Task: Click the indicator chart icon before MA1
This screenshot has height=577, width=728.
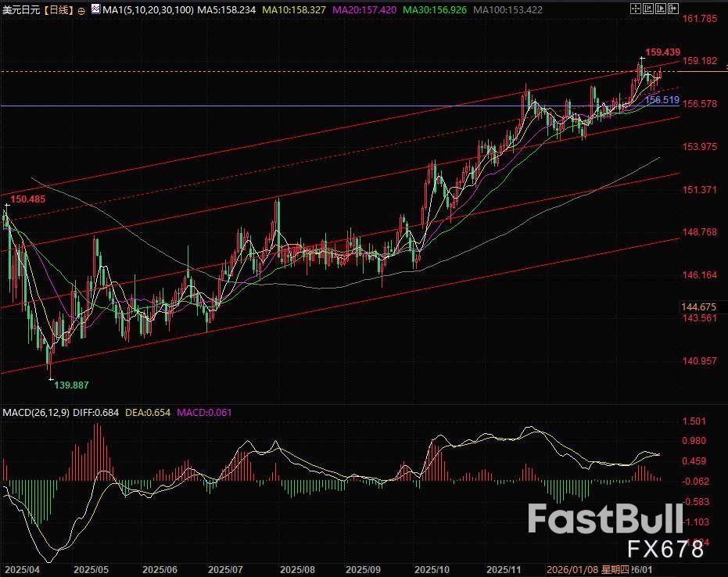Action: [95, 10]
